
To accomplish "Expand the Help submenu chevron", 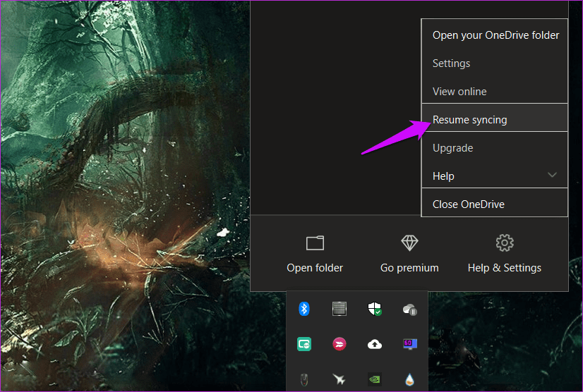I will coord(552,175).
